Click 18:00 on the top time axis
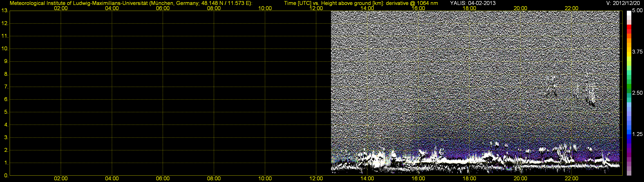The image size is (644, 182). (x=469, y=8)
